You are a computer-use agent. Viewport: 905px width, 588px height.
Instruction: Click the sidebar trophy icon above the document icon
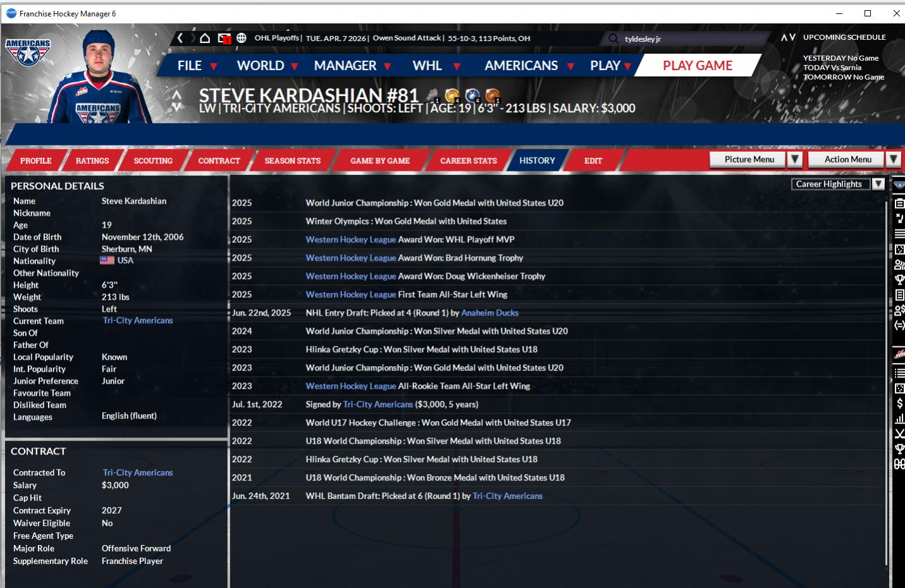coord(899,280)
